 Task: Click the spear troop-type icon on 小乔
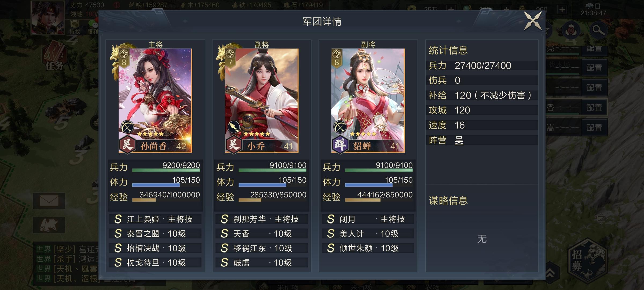pos(234,127)
